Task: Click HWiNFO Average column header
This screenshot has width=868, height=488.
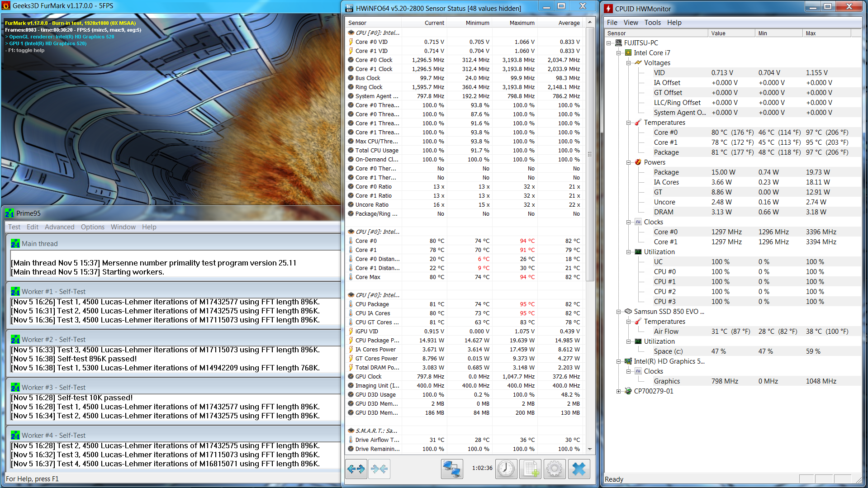Action: pos(561,23)
